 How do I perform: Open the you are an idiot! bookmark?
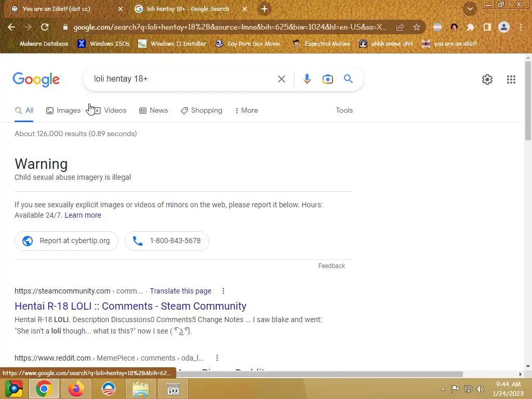point(449,44)
